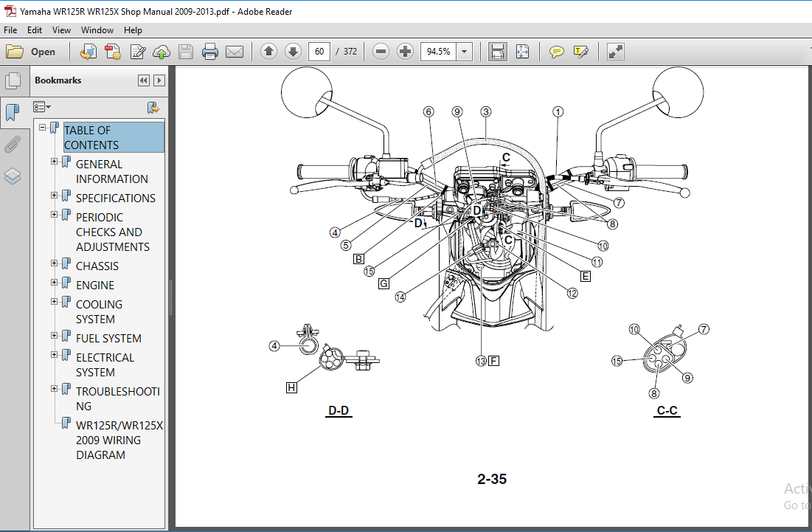Open the File menu
The width and height of the screenshot is (812, 532).
(x=10, y=30)
